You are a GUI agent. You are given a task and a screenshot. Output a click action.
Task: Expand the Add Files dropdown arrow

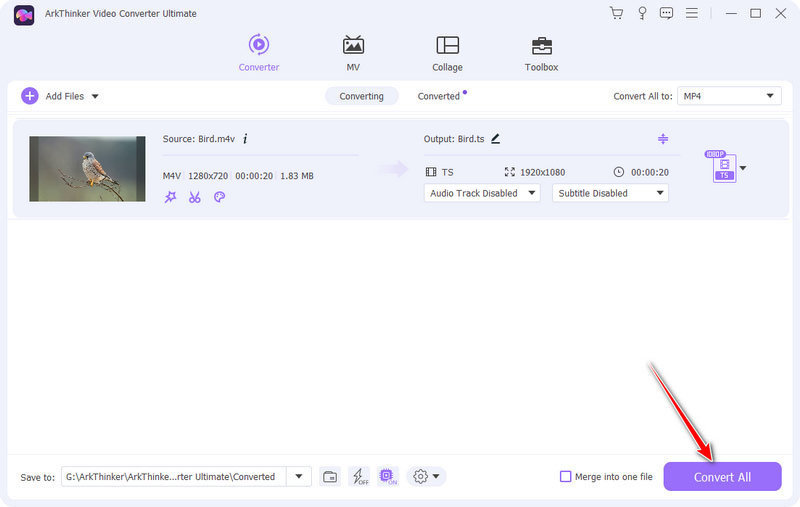(x=95, y=96)
